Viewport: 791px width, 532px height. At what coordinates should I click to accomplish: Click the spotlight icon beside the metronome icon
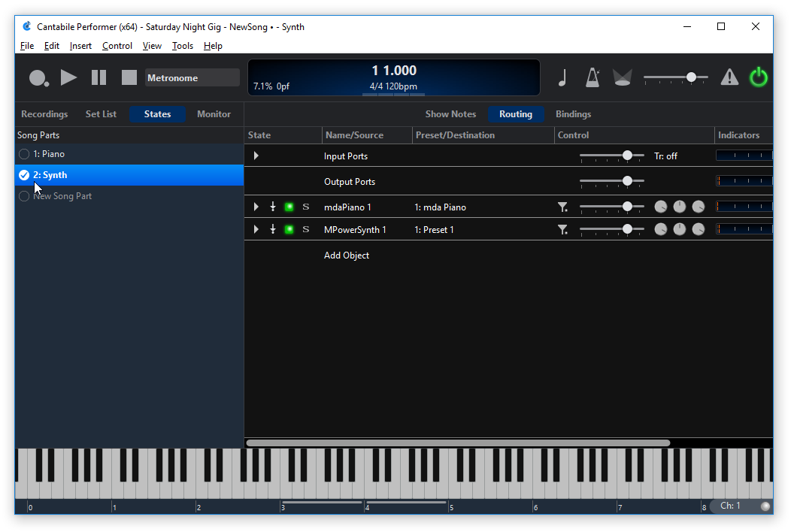622,77
